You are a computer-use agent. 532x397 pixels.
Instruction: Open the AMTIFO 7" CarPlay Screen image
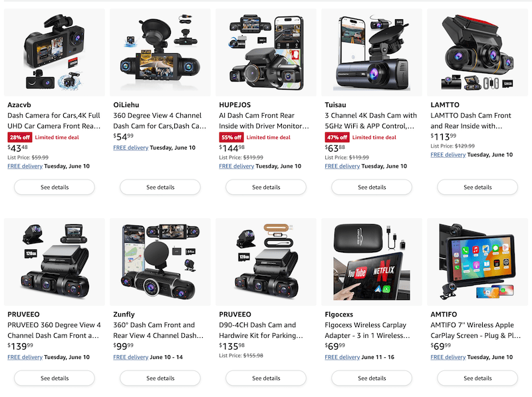coord(477,261)
